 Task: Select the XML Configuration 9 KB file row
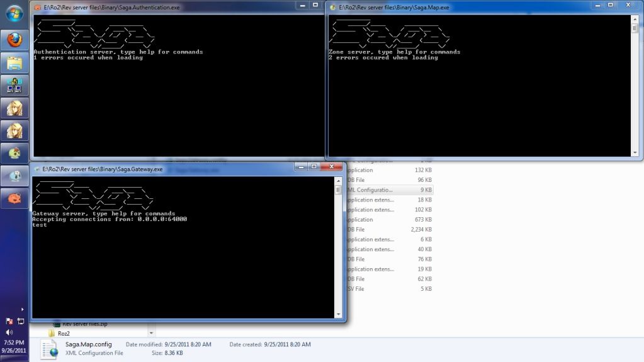pos(387,189)
